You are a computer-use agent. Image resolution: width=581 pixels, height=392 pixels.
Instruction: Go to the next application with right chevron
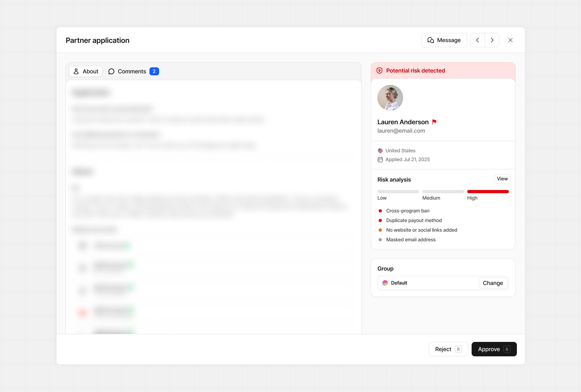click(492, 40)
